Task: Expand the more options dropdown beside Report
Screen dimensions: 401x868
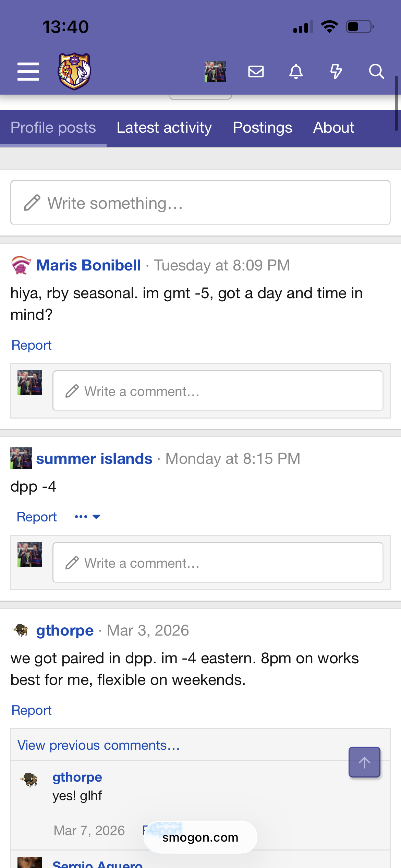Action: pyautogui.click(x=87, y=517)
